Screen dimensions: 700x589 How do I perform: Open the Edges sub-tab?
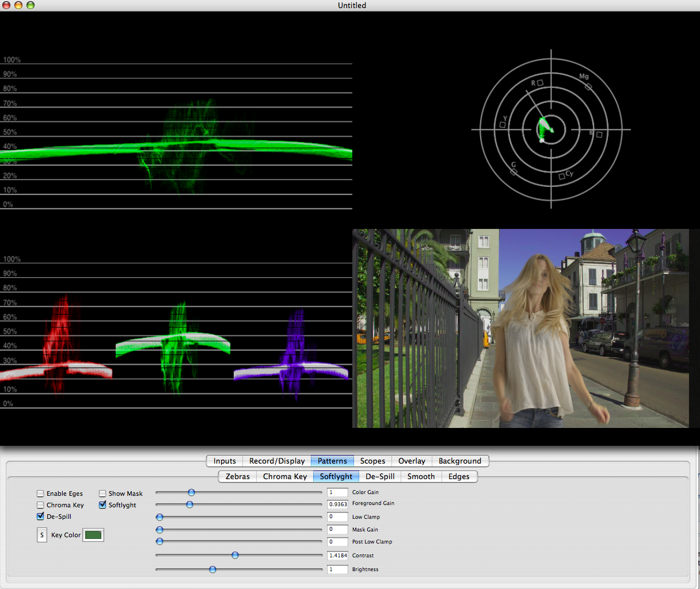coord(459,476)
